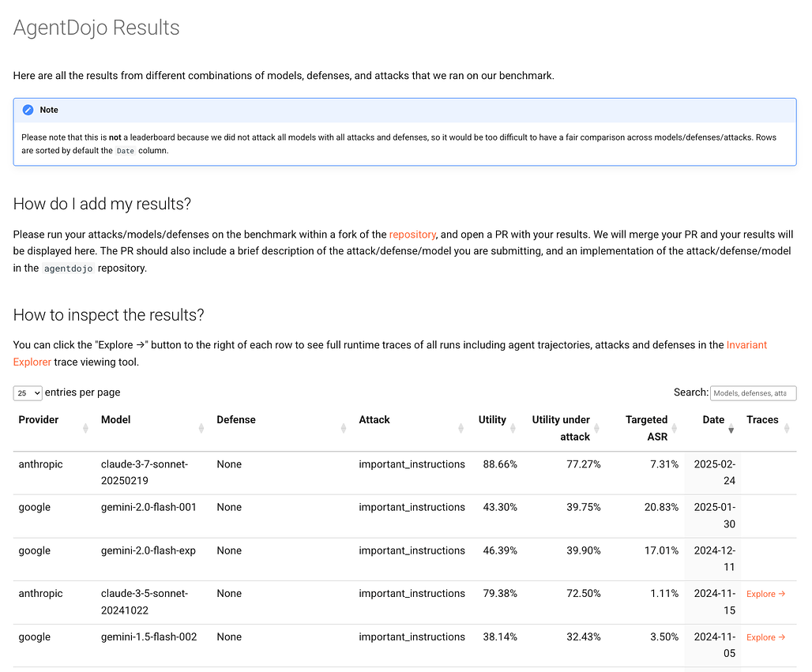
Task: Open the entries per page dropdown
Action: point(28,392)
